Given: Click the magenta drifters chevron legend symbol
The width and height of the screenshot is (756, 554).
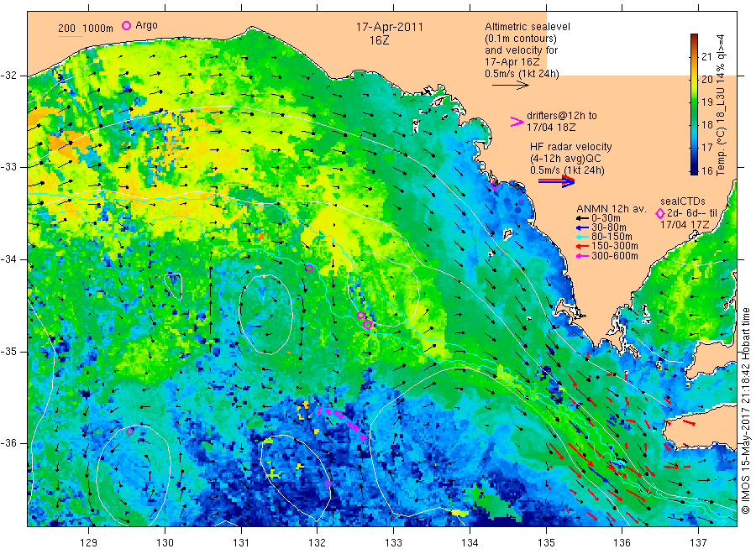Looking at the screenshot, I should click(x=517, y=122).
